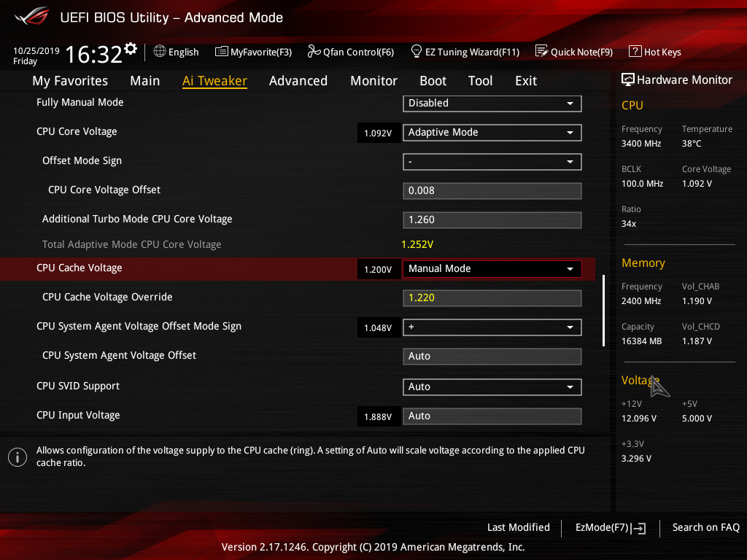Click Additional Turbo Mode CPU Core Voltage field
Screen dimensions: 747x560
tap(492, 219)
